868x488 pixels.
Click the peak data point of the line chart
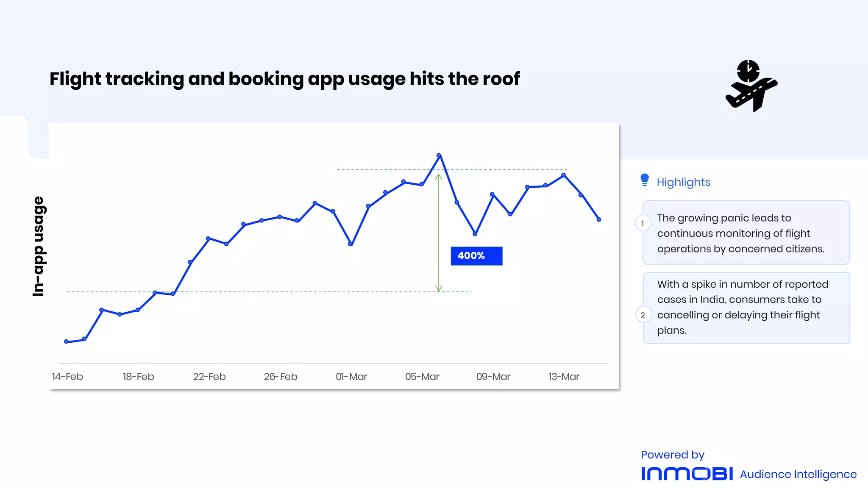(439, 155)
